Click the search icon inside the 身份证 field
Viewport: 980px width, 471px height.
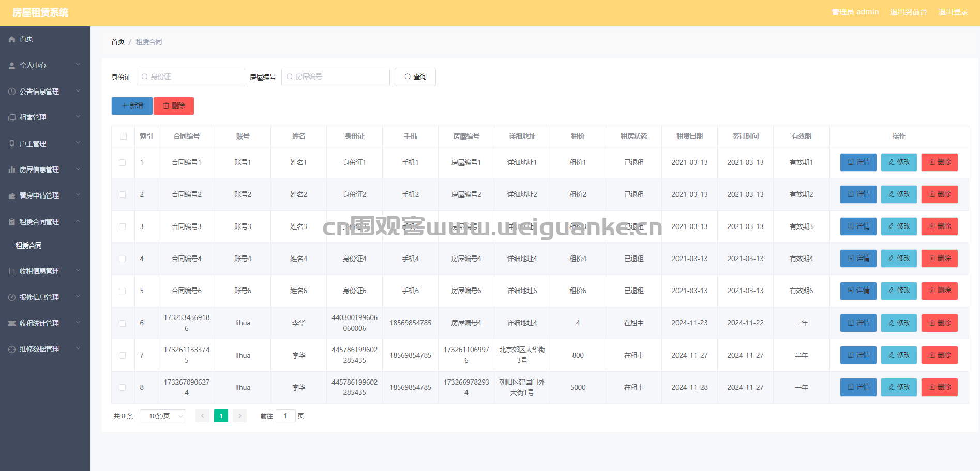(145, 77)
